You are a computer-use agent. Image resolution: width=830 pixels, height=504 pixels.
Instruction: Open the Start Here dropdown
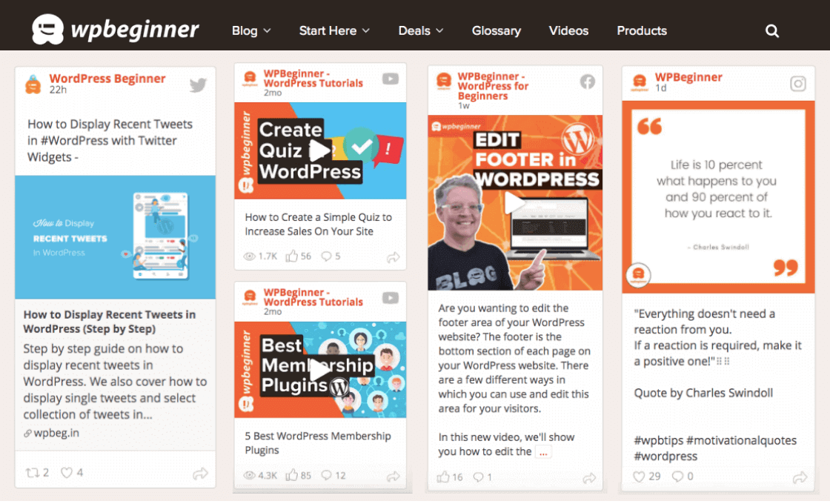click(334, 30)
